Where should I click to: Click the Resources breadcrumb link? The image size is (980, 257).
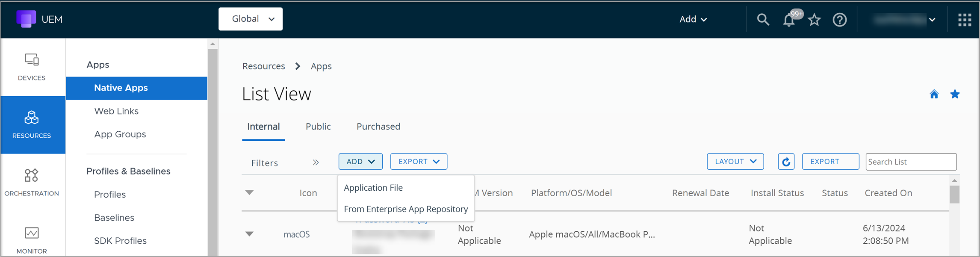(263, 66)
